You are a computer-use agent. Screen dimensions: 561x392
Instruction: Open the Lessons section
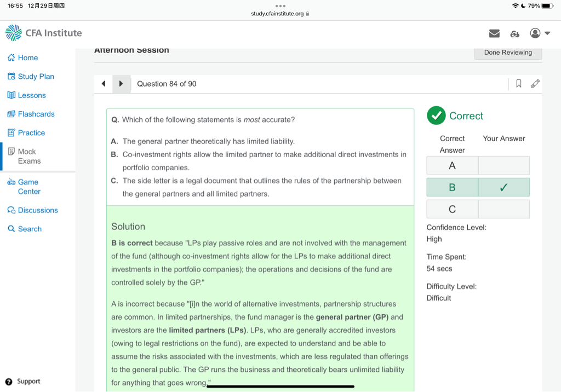pos(31,95)
